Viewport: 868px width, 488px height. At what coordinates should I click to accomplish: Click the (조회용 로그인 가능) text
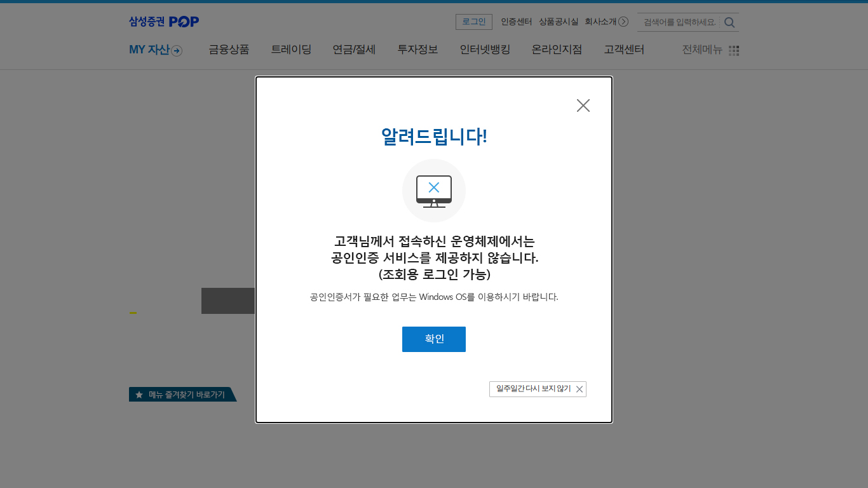[434, 274]
